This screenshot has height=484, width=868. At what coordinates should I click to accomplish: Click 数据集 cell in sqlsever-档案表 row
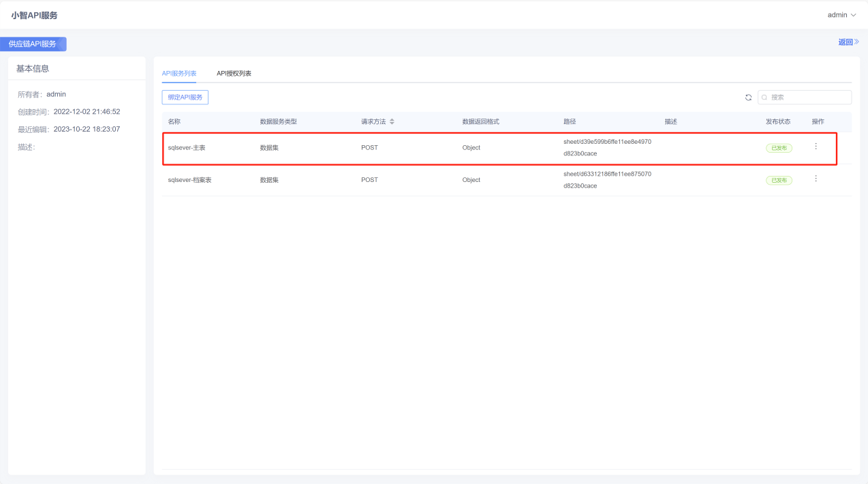coord(269,180)
